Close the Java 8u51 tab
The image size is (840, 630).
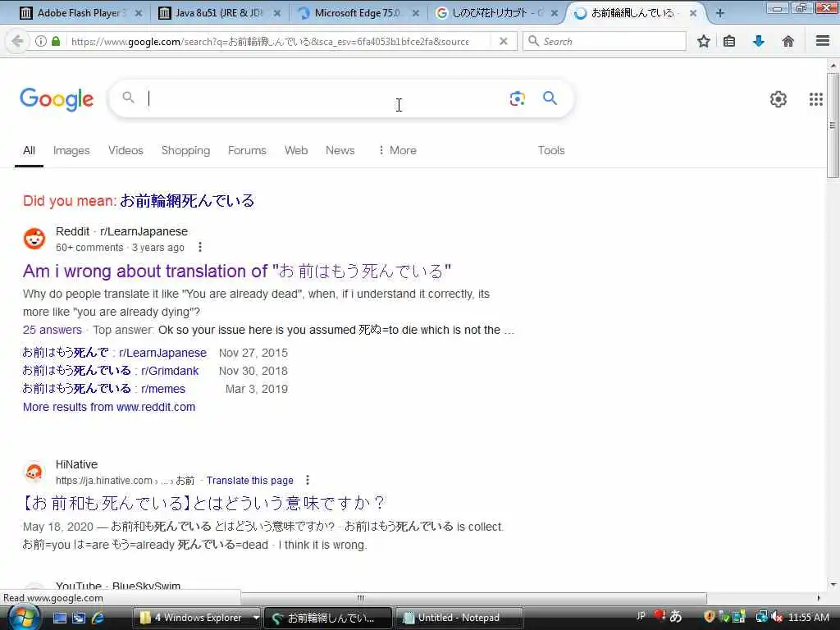[277, 13]
